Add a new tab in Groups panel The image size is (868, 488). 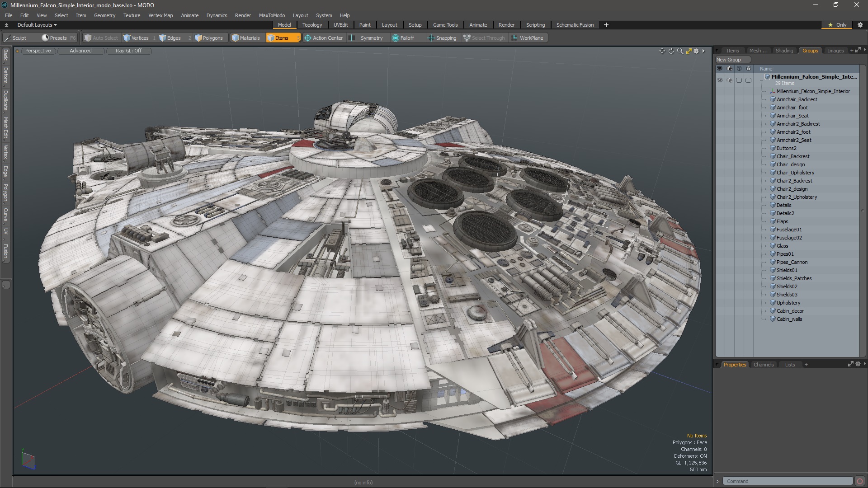tap(851, 50)
